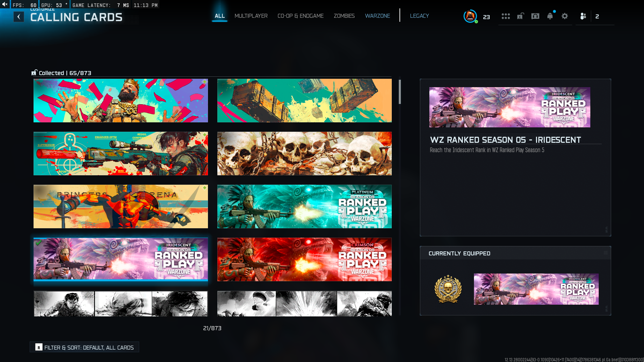Switch to the ALL tab
The image size is (644, 362).
point(220,16)
